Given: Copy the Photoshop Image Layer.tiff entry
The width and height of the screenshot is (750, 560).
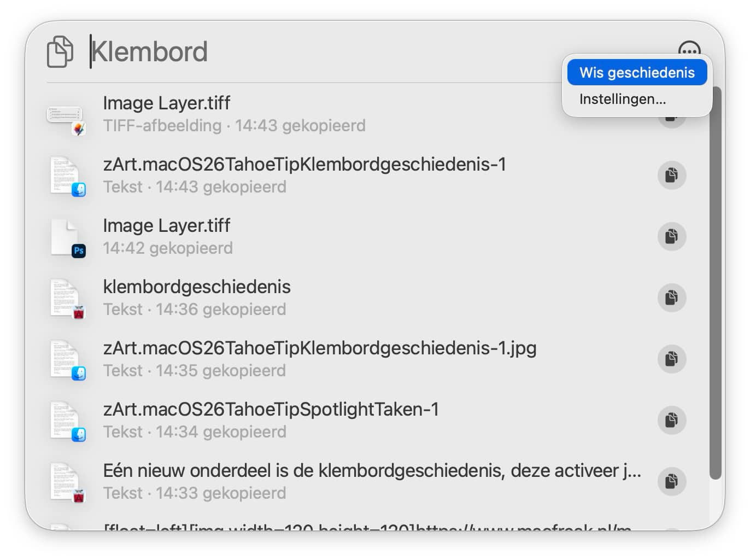Looking at the screenshot, I should click(671, 236).
